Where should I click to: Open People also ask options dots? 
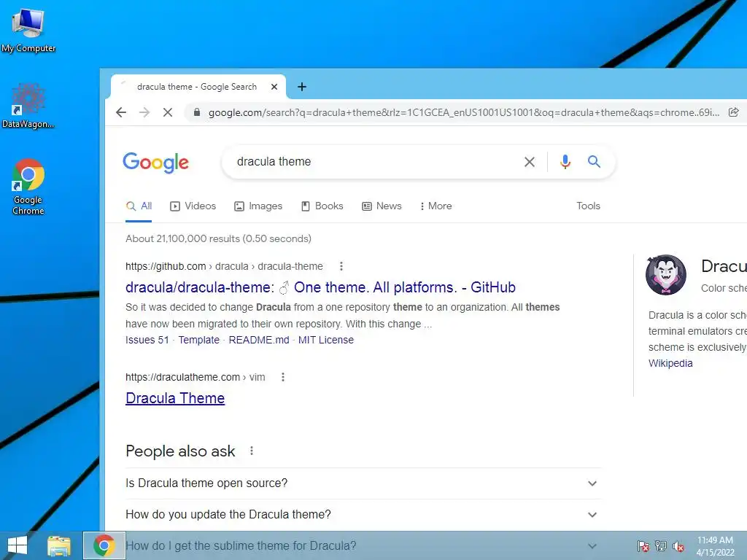pos(252,451)
